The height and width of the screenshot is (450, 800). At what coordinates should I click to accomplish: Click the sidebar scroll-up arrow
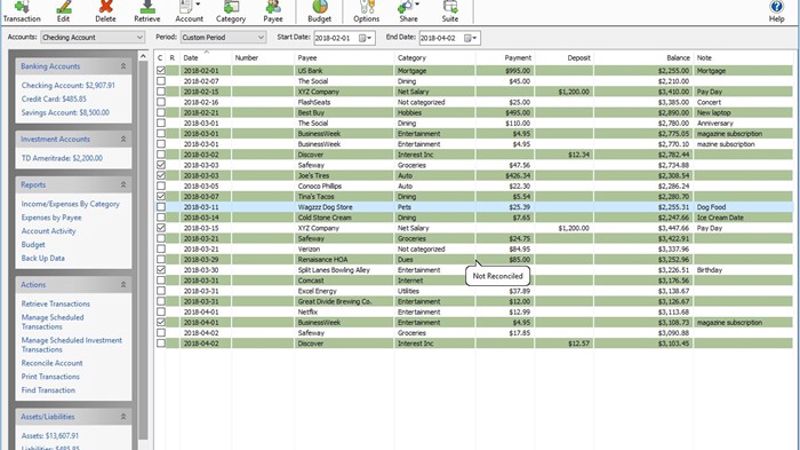(143, 56)
